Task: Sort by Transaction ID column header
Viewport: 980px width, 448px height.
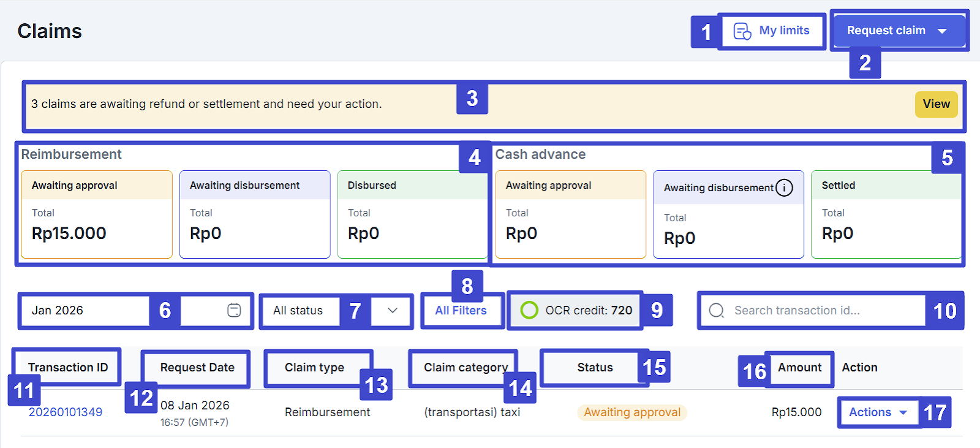Action: tap(67, 368)
